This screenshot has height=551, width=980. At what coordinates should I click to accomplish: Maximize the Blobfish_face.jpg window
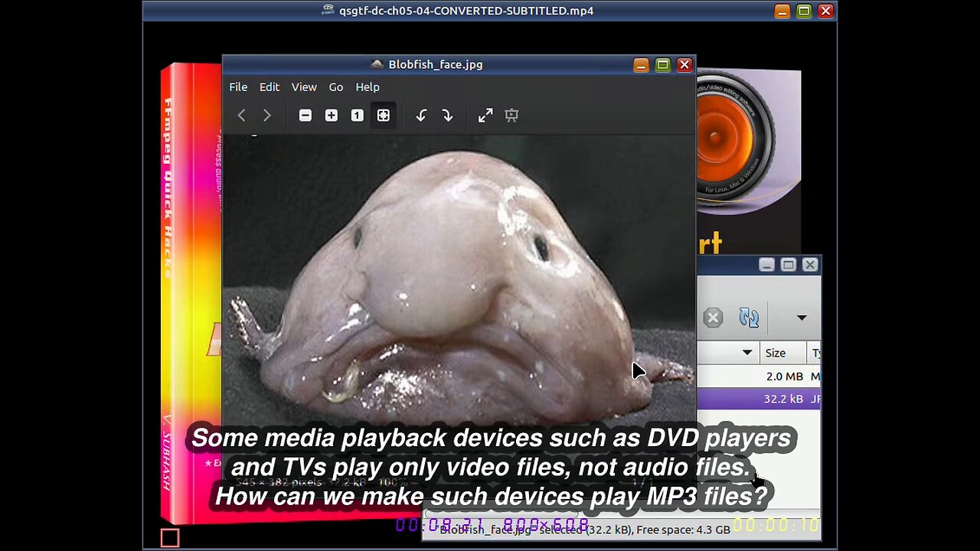(663, 65)
